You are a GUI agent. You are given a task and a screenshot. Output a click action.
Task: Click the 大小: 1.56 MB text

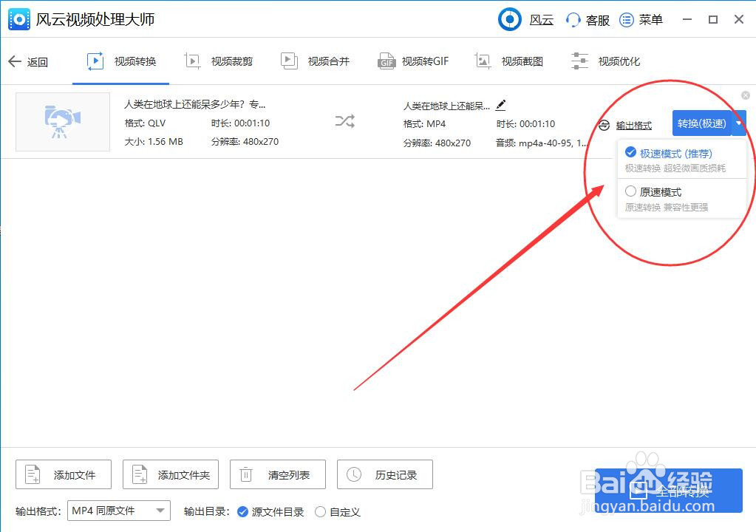[x=153, y=142]
